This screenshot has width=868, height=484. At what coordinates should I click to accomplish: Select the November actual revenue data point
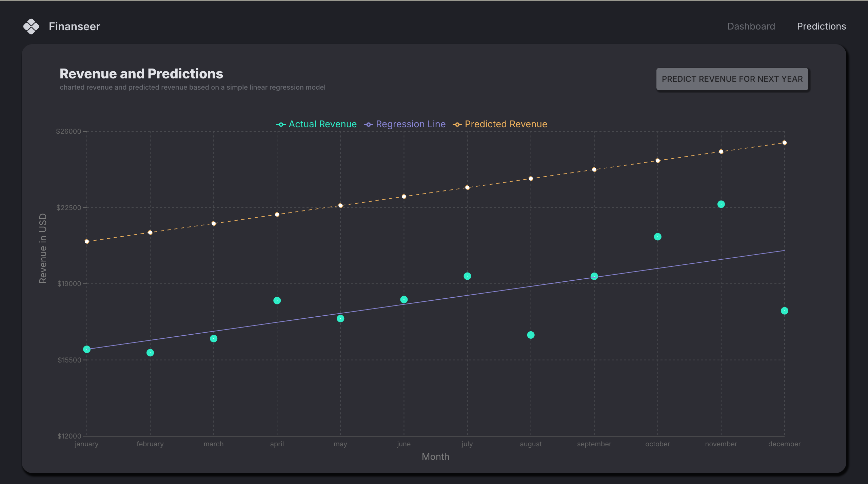click(x=721, y=204)
